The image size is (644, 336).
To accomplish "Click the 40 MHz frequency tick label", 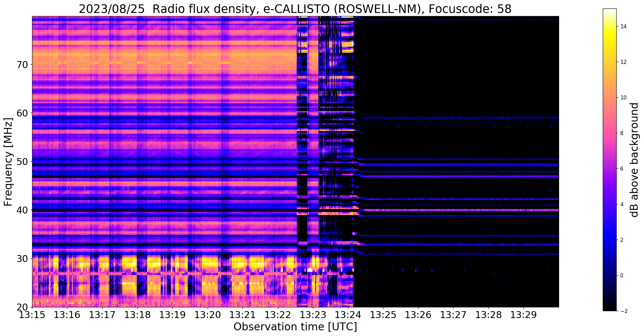I will coord(22,210).
